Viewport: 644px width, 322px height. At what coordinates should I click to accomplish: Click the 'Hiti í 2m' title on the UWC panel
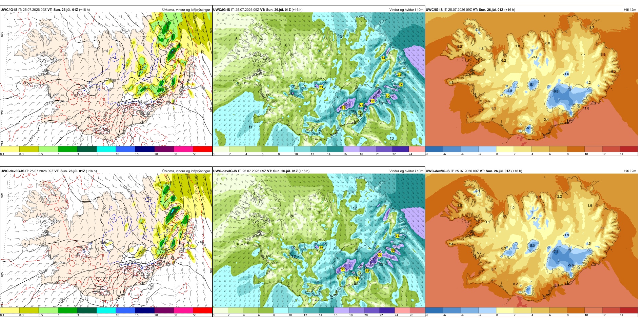[x=630, y=9]
